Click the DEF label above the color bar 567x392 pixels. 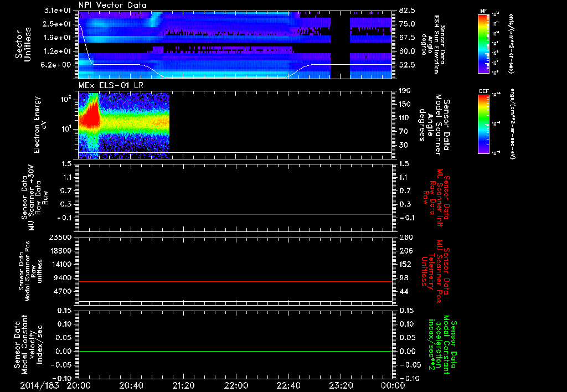tap(484, 91)
